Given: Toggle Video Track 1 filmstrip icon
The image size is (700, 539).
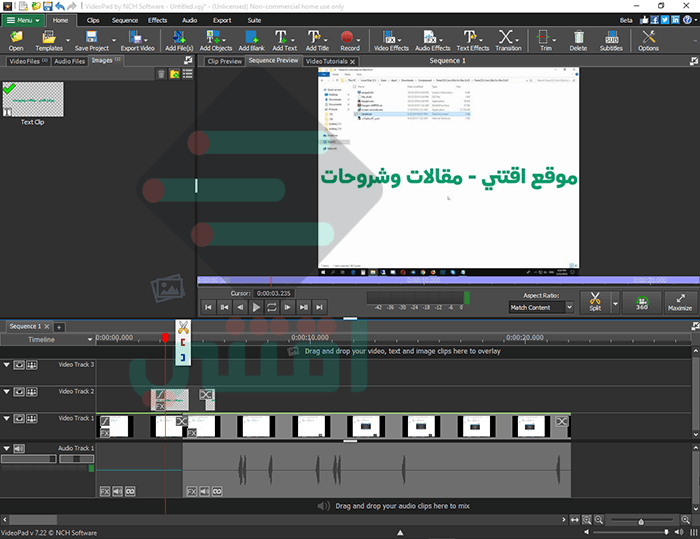Looking at the screenshot, I should click(x=32, y=418).
